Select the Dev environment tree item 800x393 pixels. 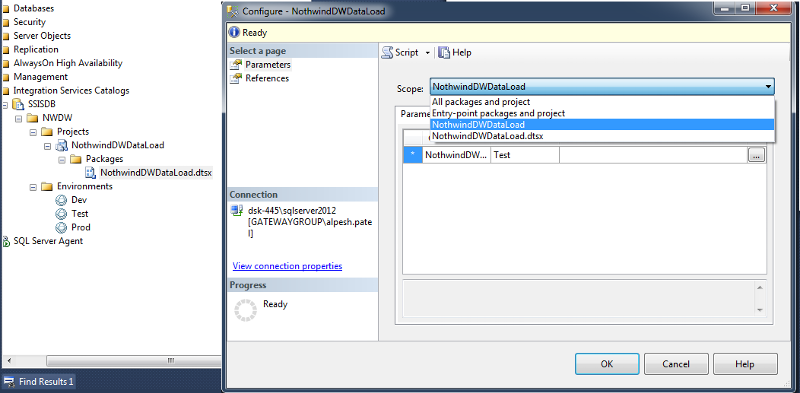pyautogui.click(x=79, y=200)
